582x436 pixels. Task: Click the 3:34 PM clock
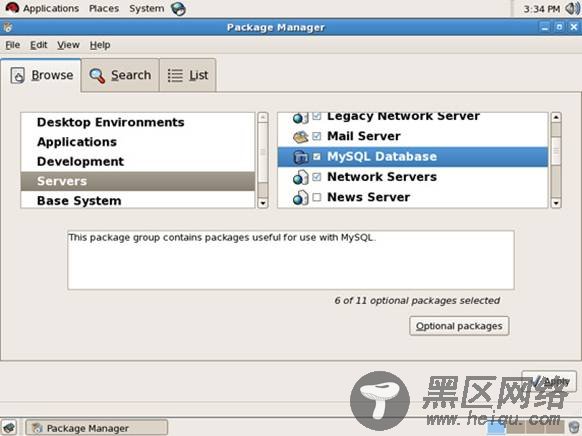(541, 9)
